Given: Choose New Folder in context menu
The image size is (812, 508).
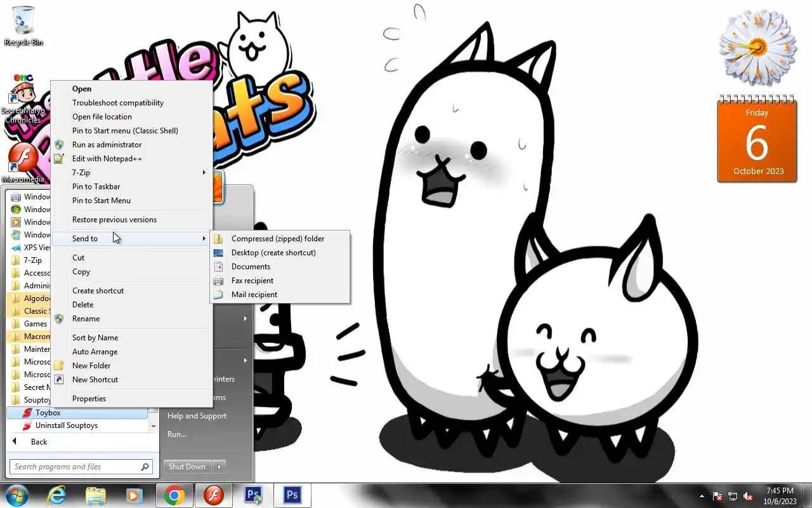Looking at the screenshot, I should click(x=131, y=366).
